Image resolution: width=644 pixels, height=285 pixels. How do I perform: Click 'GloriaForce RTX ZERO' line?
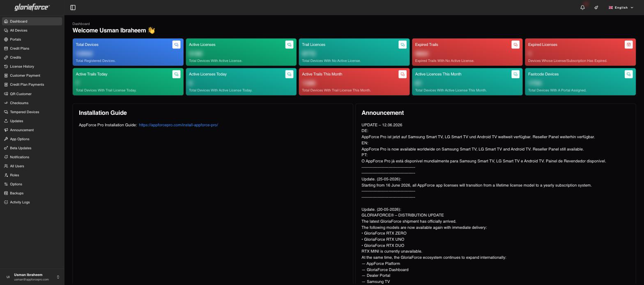coord(385,233)
